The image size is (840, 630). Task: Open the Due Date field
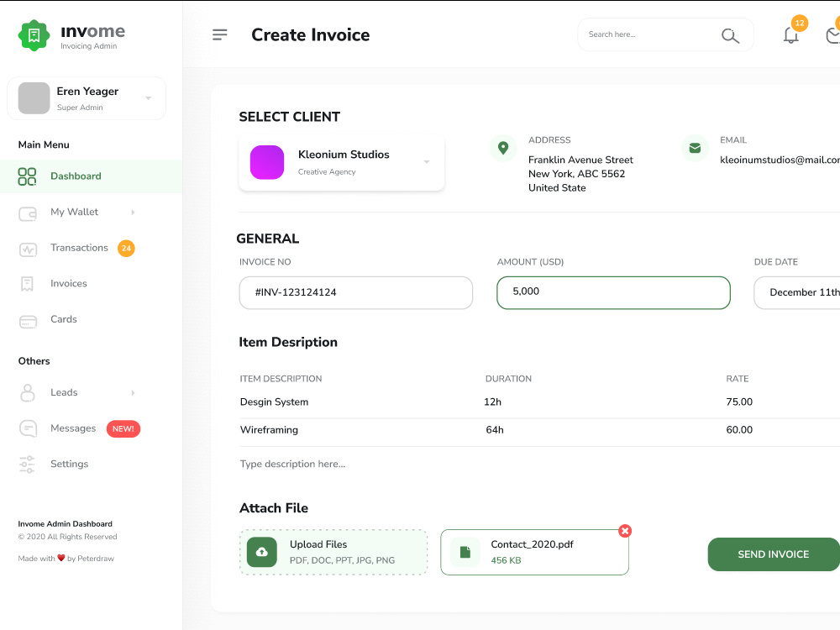pos(796,292)
